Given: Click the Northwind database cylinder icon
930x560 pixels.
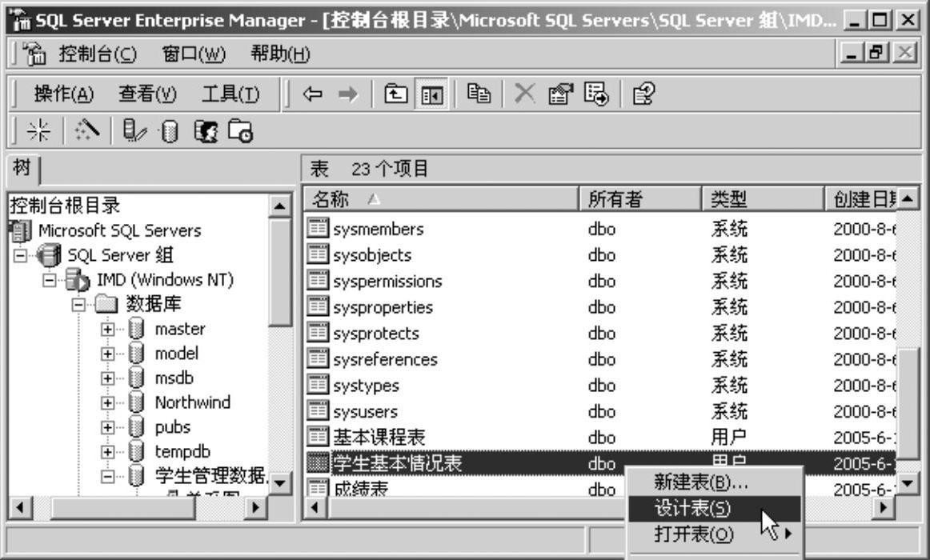Looking at the screenshot, I should [x=136, y=402].
